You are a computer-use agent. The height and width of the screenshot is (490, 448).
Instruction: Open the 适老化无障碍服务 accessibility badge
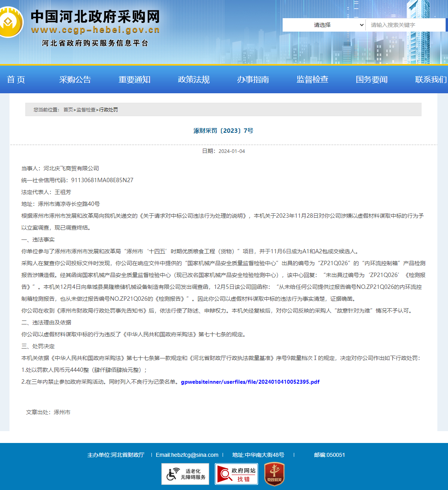[185, 474]
